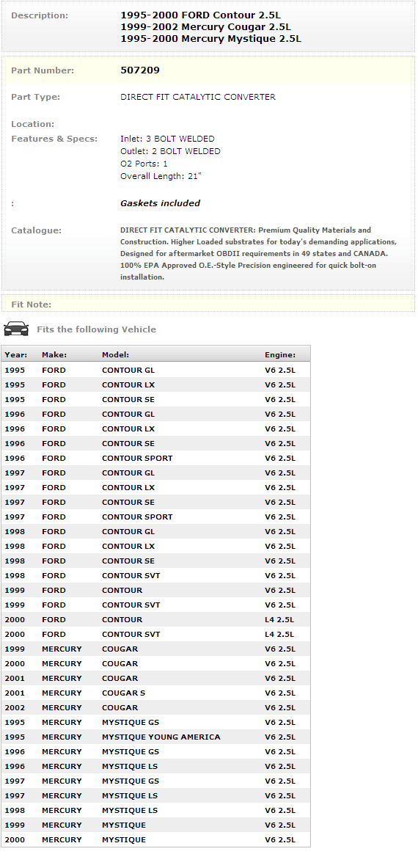Select the 1996 Contour Sport row
The width and height of the screenshot is (418, 868).
[x=156, y=458]
